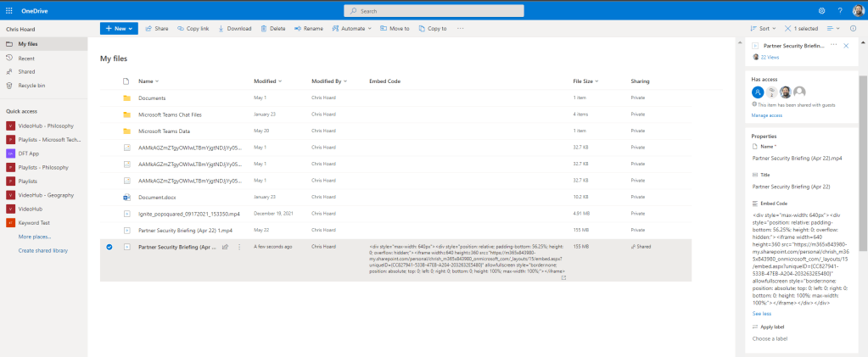
Task: Expand the New button dropdown
Action: coord(118,28)
